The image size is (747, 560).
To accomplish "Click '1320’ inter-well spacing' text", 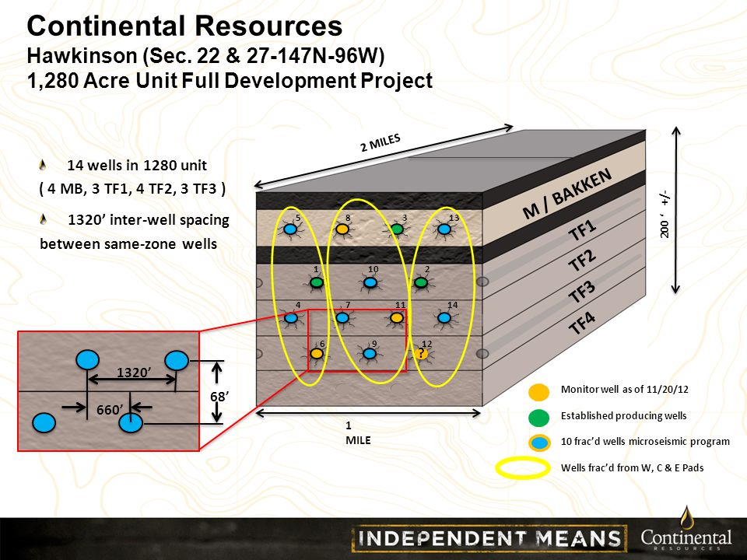I will coord(149,220).
